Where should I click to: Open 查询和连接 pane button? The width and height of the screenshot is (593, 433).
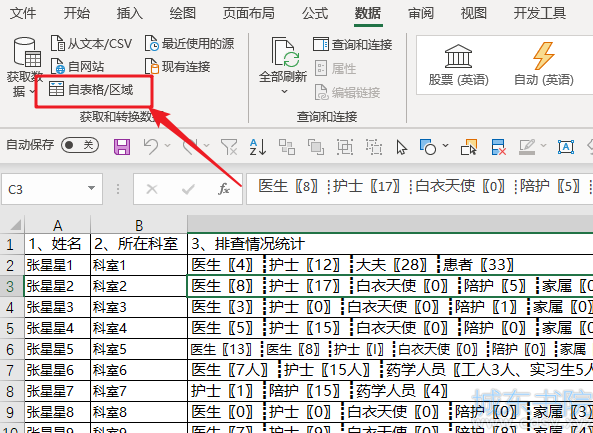coord(352,44)
